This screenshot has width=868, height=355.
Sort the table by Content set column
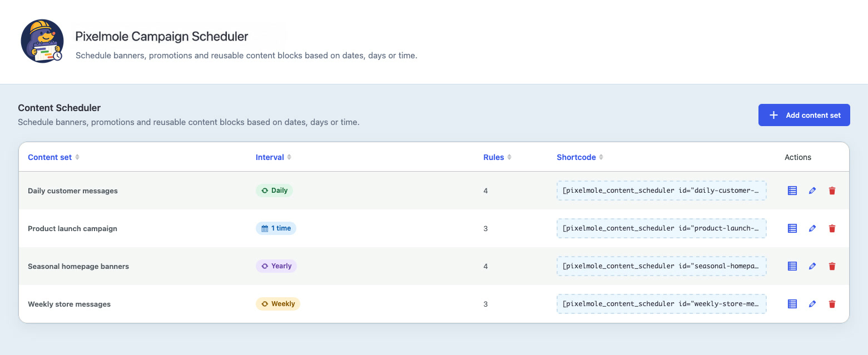pos(54,157)
